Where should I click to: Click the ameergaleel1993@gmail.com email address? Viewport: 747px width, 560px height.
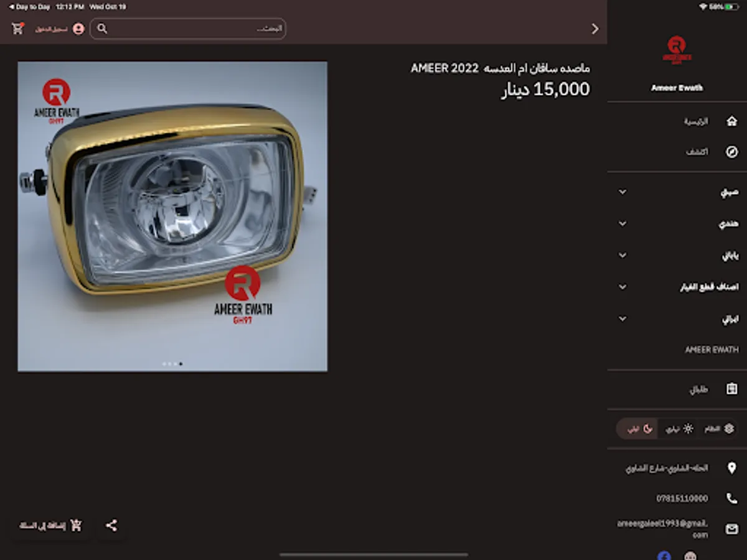click(x=662, y=530)
